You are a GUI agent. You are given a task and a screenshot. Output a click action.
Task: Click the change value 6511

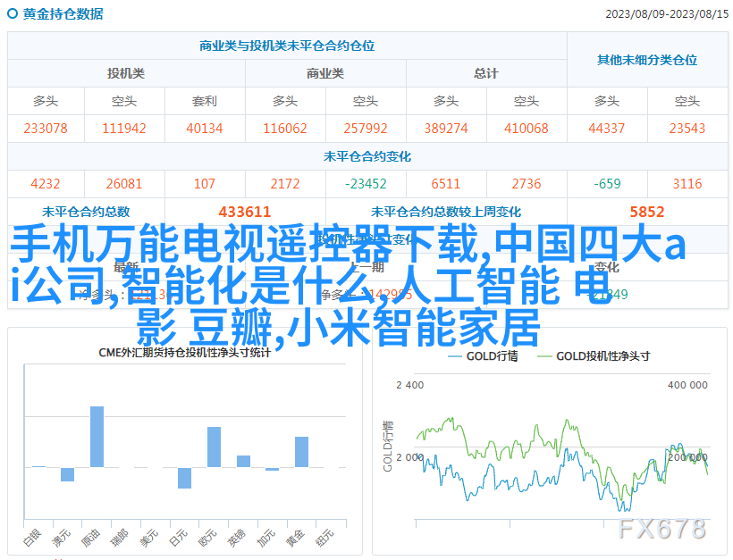point(446,184)
